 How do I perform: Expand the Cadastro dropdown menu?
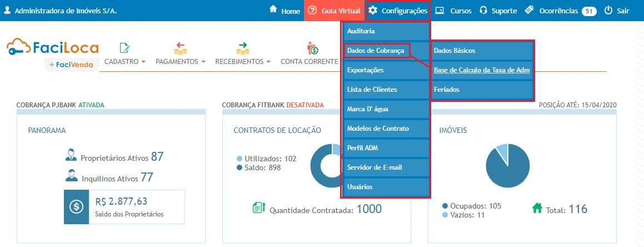(124, 61)
